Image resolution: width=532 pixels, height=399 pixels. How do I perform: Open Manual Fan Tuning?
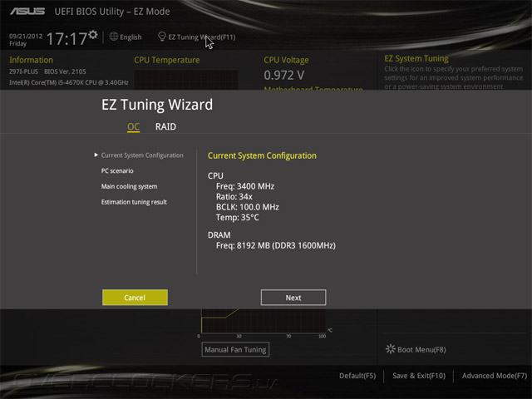pos(235,349)
